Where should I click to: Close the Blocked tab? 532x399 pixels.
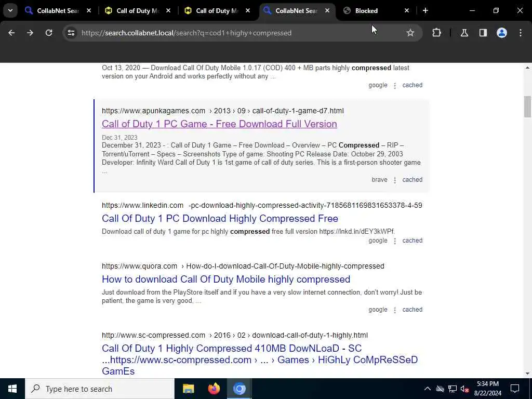pyautogui.click(x=407, y=10)
